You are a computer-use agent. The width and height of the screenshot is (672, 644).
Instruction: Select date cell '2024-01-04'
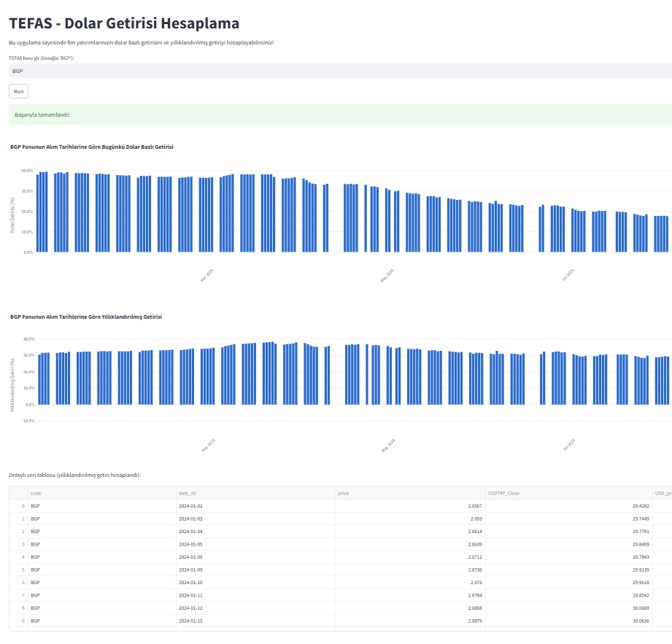255,531
